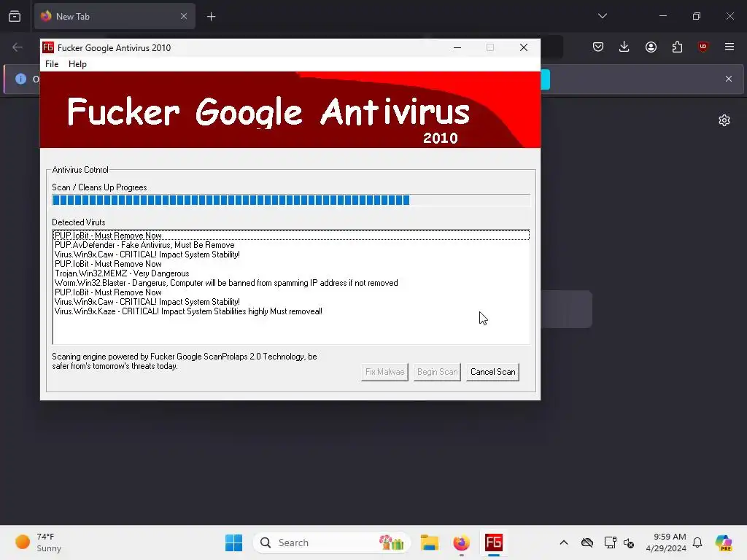Open Firefox account icon
This screenshot has width=747, height=560.
click(651, 47)
